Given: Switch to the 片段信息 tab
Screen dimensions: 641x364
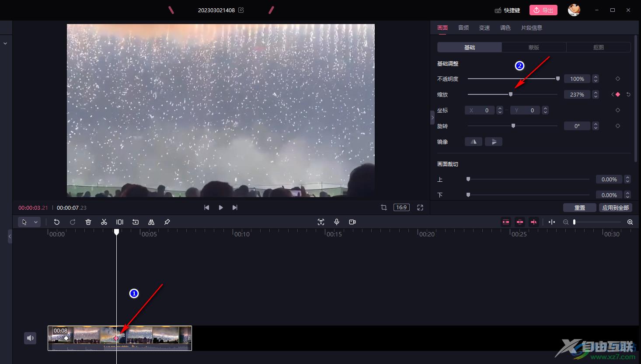Looking at the screenshot, I should click(x=532, y=28).
